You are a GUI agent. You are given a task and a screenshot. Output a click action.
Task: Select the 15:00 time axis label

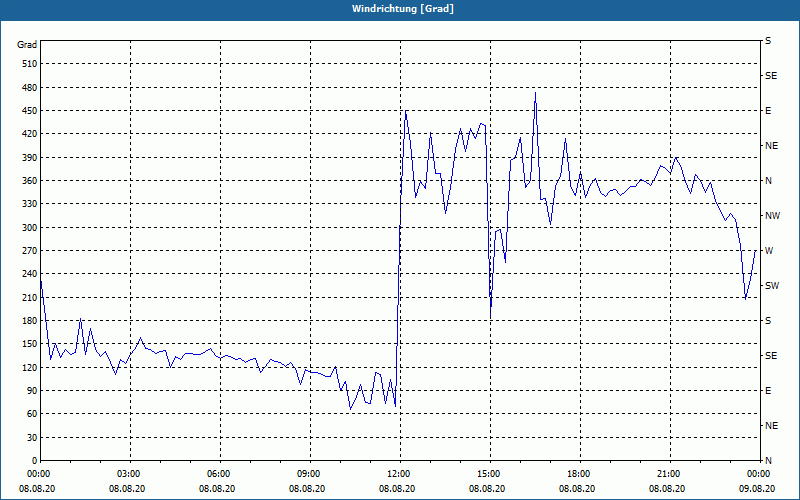tap(487, 474)
